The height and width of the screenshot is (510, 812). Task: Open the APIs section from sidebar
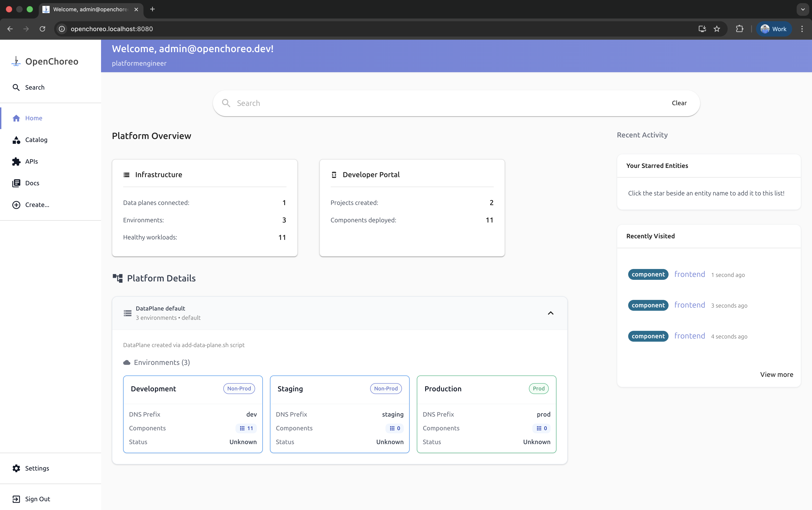[x=16, y=161]
